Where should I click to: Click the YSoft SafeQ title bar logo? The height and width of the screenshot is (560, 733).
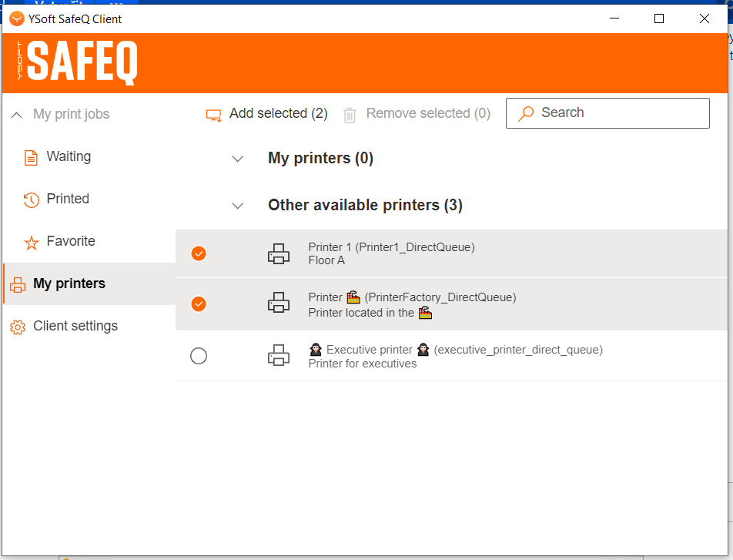[16, 18]
